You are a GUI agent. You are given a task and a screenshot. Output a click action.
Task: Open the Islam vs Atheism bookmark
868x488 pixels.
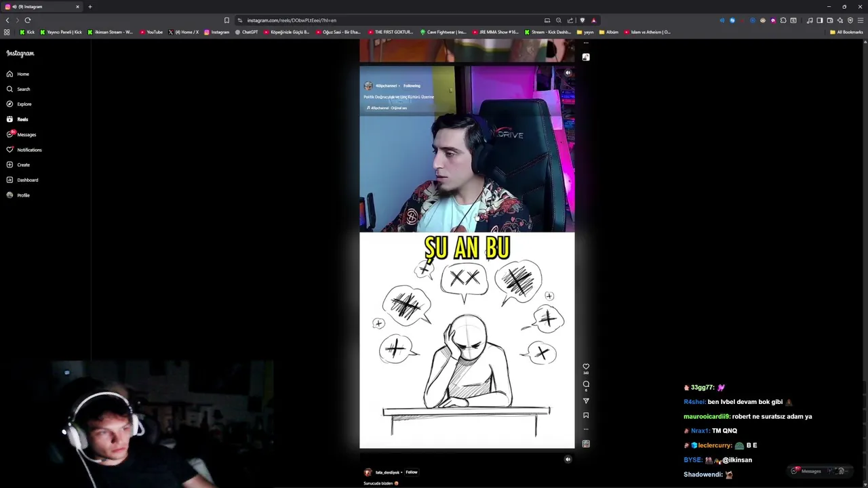click(x=648, y=32)
